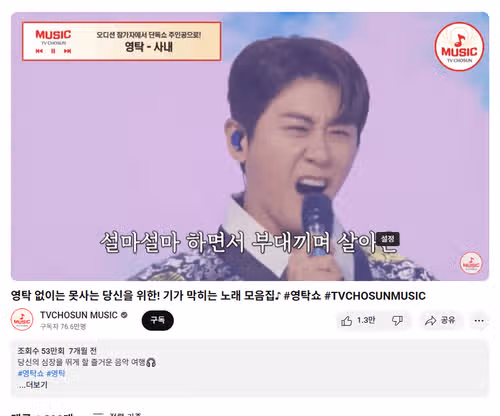Open the share arrow icon
The height and width of the screenshot is (416, 500).
pyautogui.click(x=430, y=321)
